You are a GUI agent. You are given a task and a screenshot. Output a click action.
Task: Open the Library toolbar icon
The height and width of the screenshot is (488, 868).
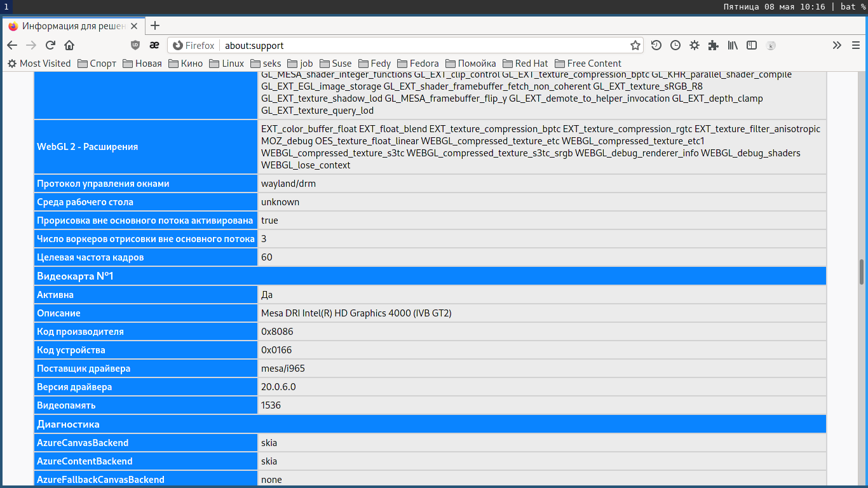coord(733,45)
